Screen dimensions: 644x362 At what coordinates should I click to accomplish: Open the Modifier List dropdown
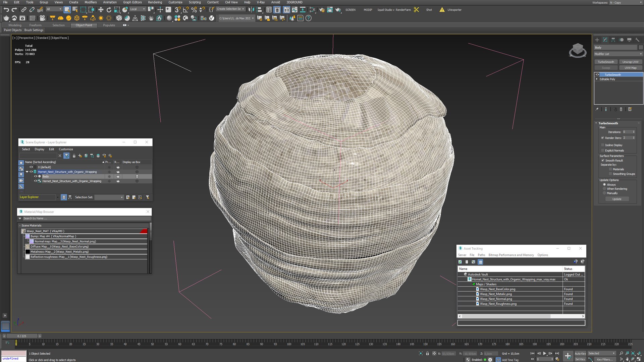pyautogui.click(x=618, y=54)
